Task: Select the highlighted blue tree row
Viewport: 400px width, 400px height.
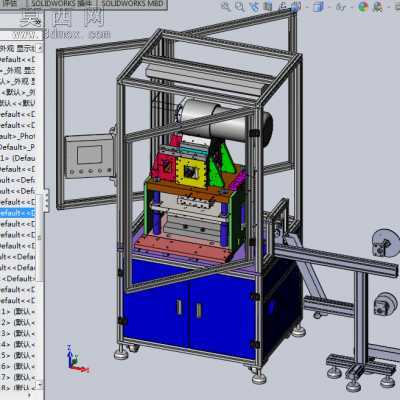Action: click(17, 213)
